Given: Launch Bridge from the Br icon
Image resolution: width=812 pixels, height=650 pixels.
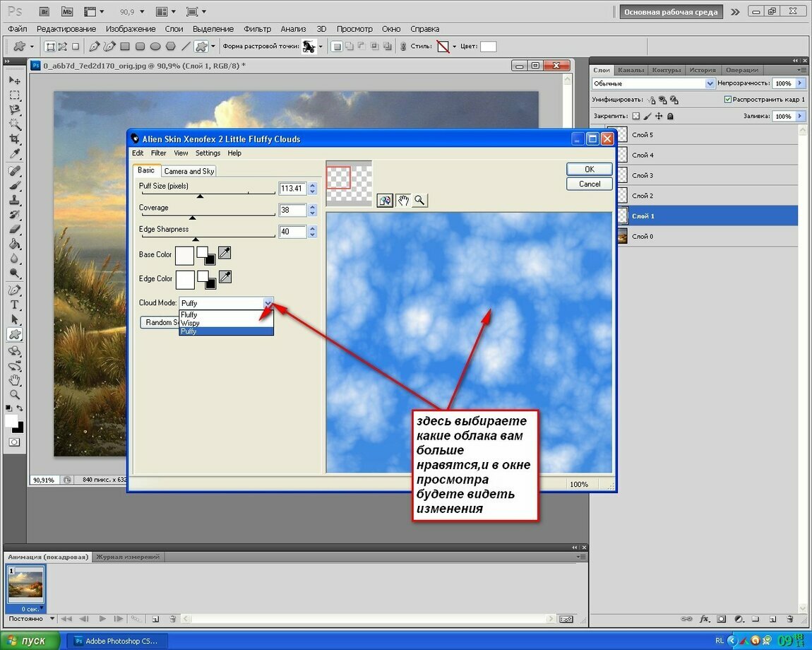Looking at the screenshot, I should [45, 11].
